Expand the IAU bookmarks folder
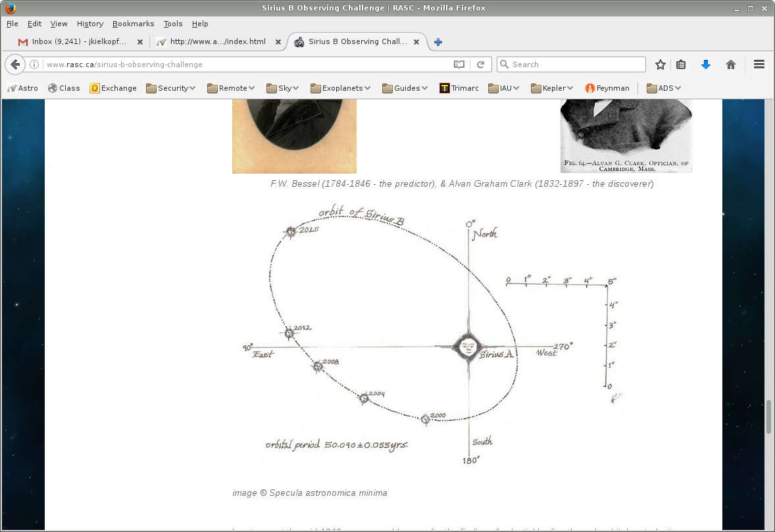Viewport: 775px width, 532px height. point(504,88)
